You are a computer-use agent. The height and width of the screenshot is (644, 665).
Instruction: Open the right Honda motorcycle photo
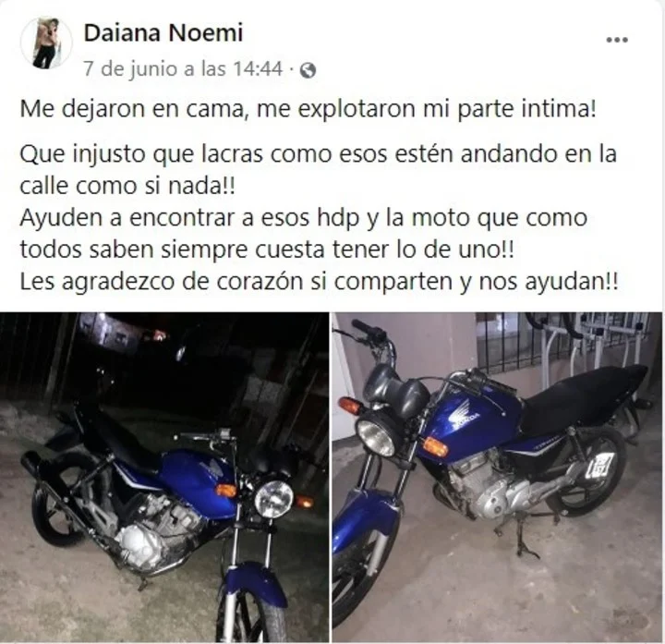(x=497, y=478)
